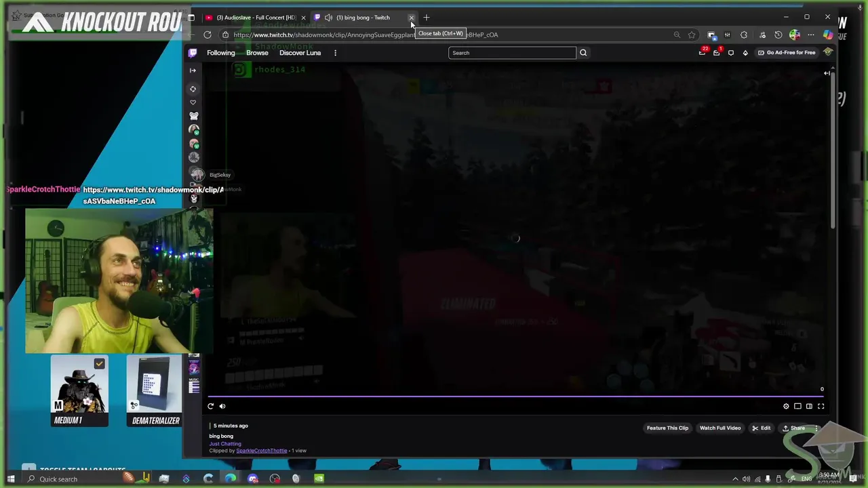Open Discord from the taskbar
The width and height of the screenshot is (868, 488).
click(253, 479)
